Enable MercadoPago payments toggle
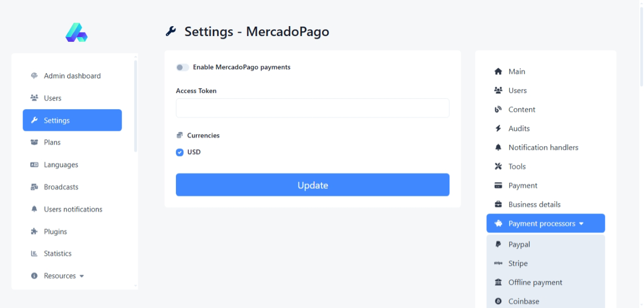This screenshot has height=308, width=644. coord(182,67)
